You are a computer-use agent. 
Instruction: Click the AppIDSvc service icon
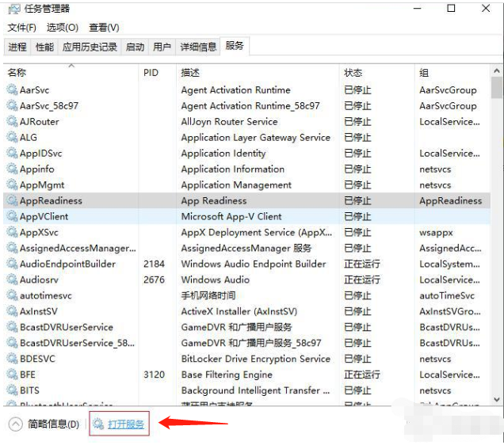click(12, 153)
